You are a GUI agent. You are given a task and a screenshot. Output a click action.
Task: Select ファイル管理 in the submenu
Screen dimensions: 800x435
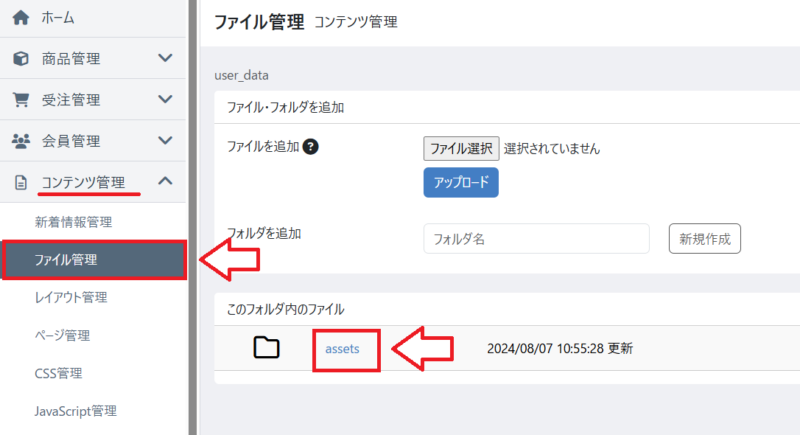click(94, 260)
